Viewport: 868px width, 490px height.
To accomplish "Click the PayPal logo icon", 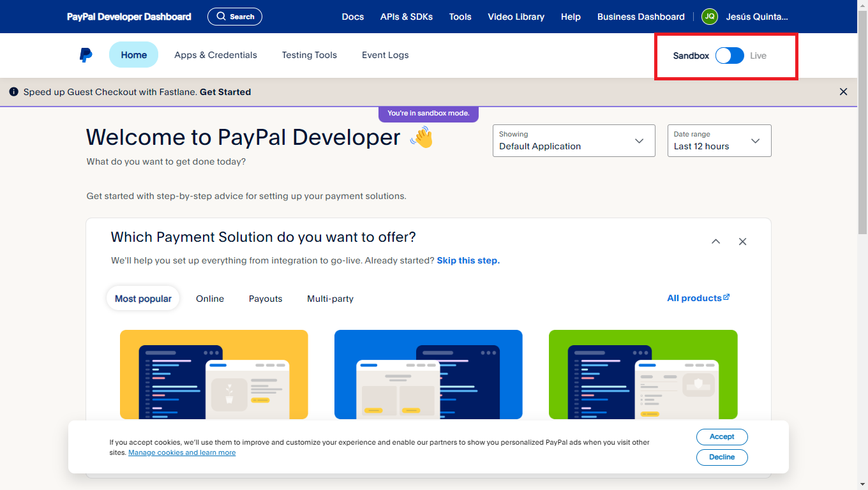I will [86, 56].
